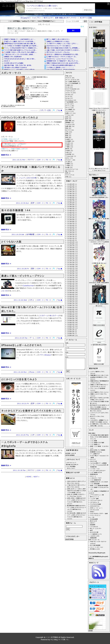The image size is (110, 644).
Task: Click the Top arrow under とてつもない大阪 post
Action: (x=59, y=268)
